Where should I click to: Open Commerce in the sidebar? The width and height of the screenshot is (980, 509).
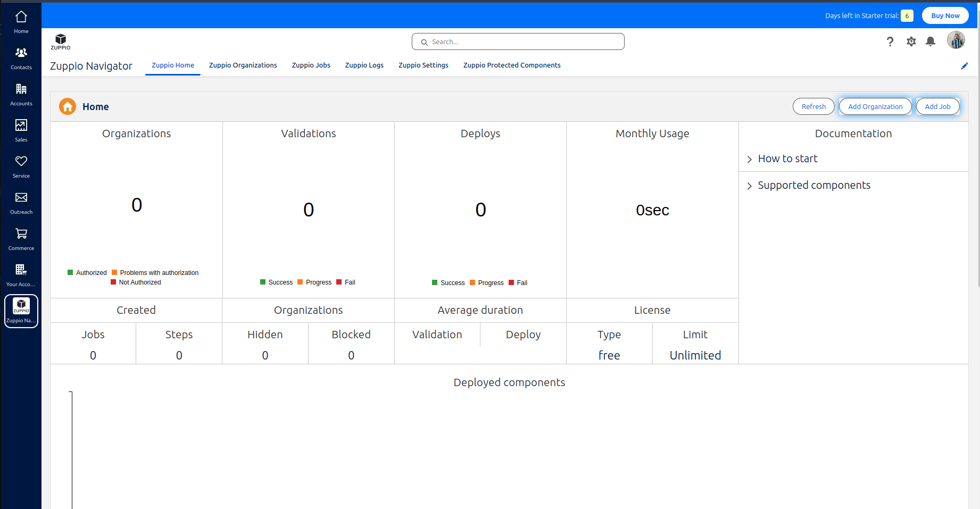(x=21, y=239)
